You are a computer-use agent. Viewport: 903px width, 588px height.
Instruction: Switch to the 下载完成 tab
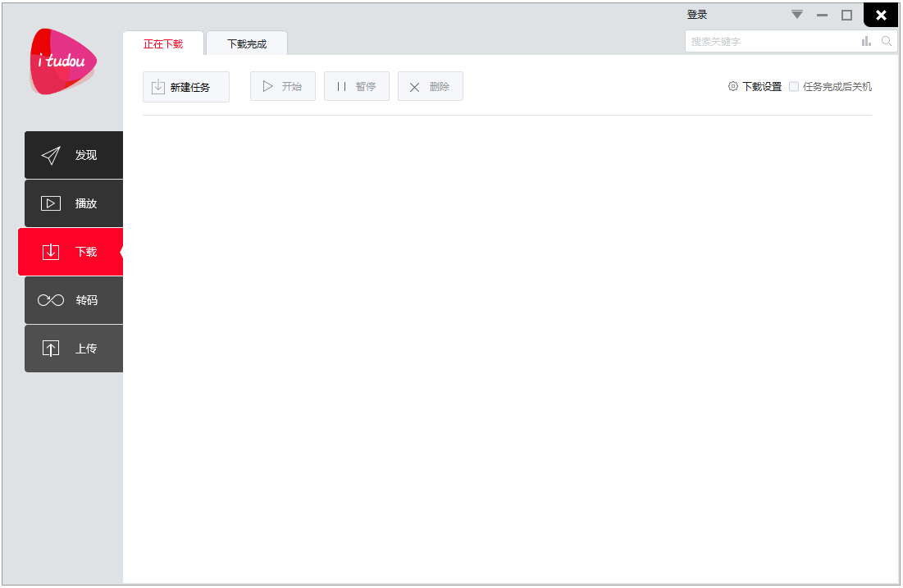[x=247, y=44]
